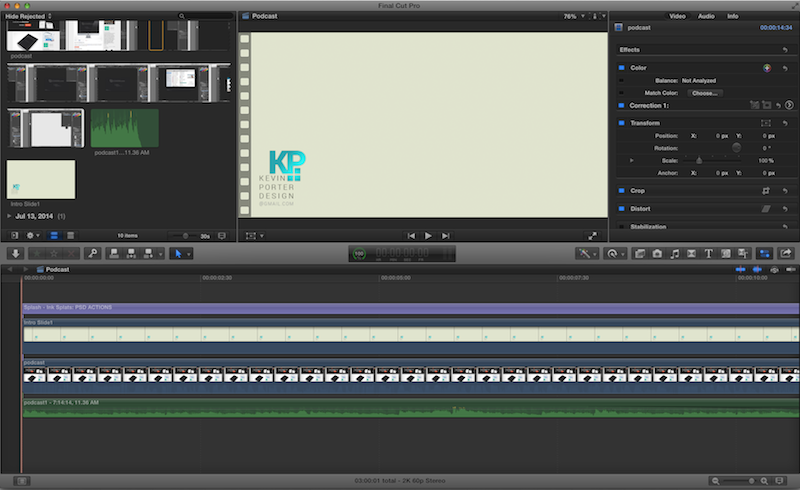Open the Music and Sound browser icon

(674, 254)
